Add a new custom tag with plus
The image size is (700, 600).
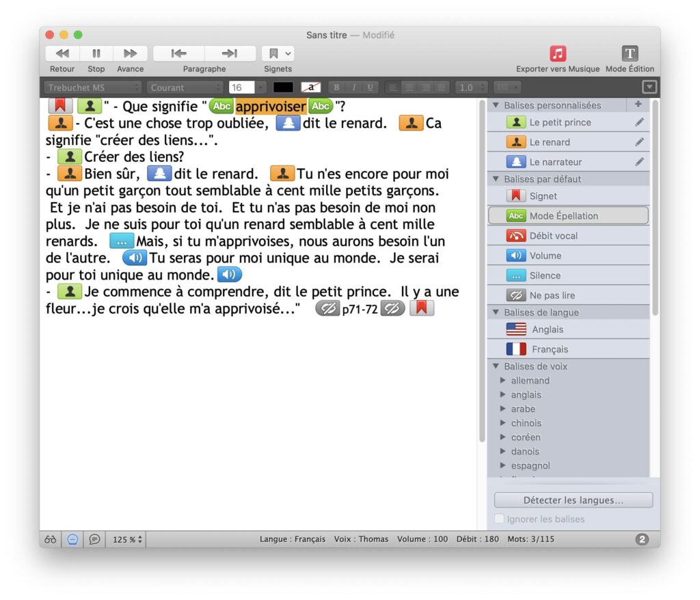pyautogui.click(x=638, y=105)
